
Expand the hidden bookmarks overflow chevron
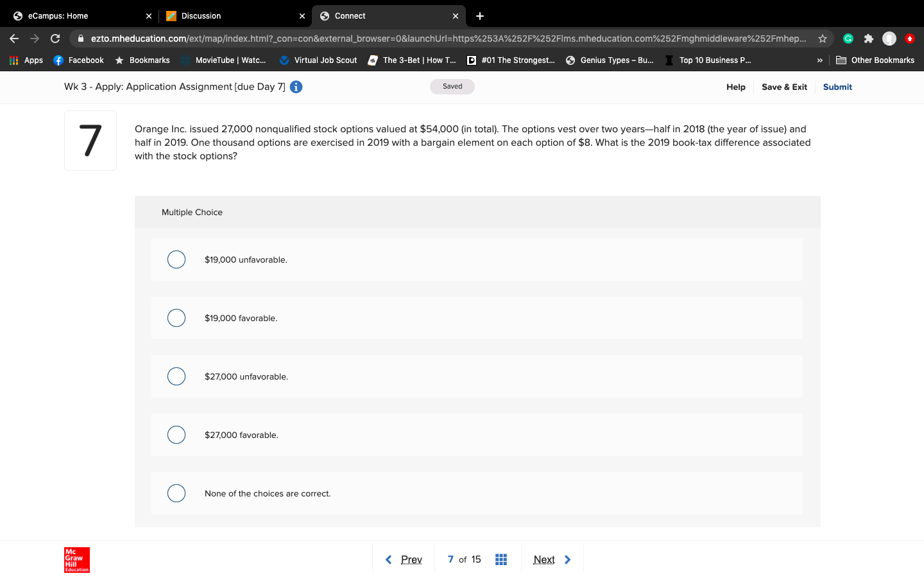coord(819,60)
